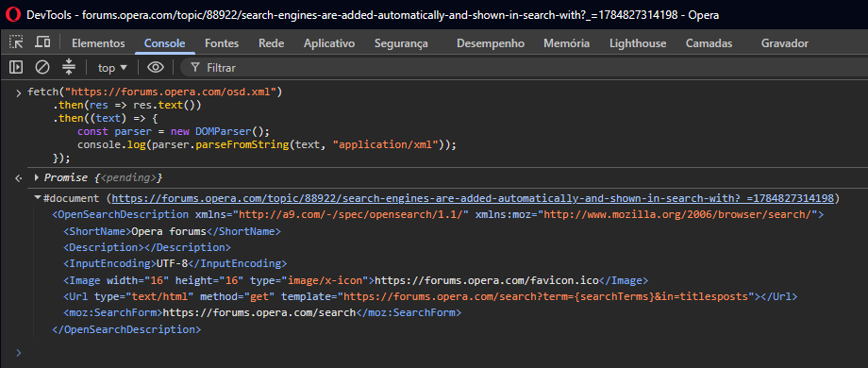Click the filter funnel icon
This screenshot has width=868, height=368.
coord(195,68)
